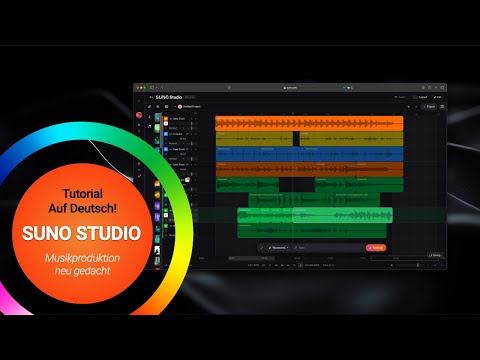Open the red profile avatar

pos(139,115)
